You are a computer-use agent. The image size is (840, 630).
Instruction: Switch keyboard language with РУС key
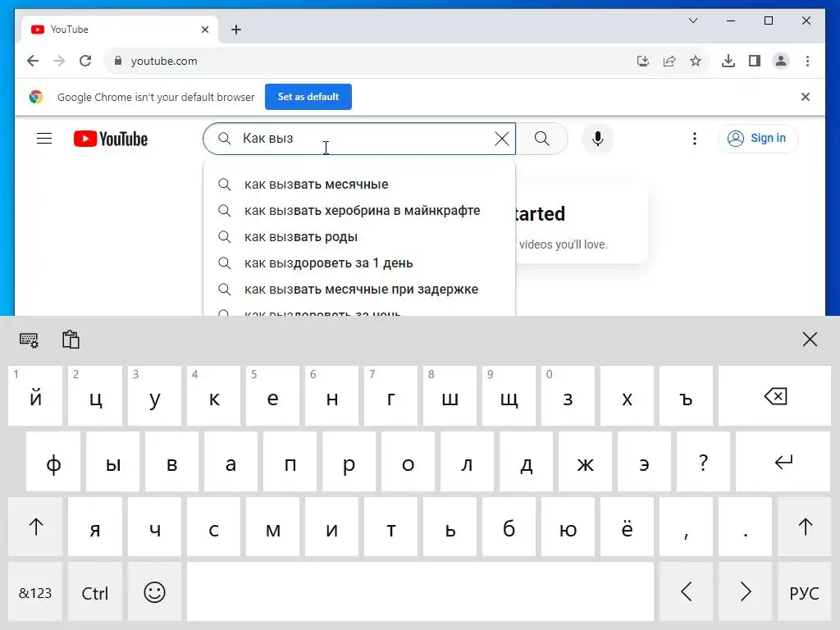tap(804, 592)
